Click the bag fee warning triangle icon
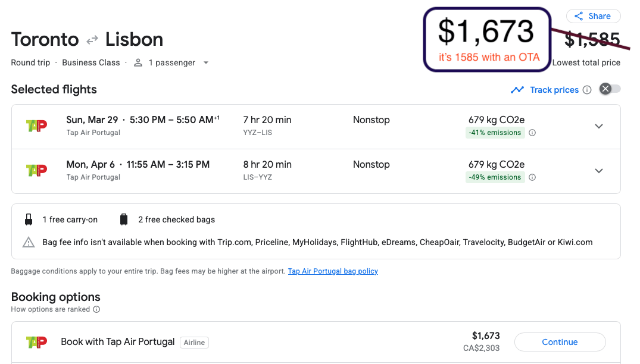 point(29,242)
